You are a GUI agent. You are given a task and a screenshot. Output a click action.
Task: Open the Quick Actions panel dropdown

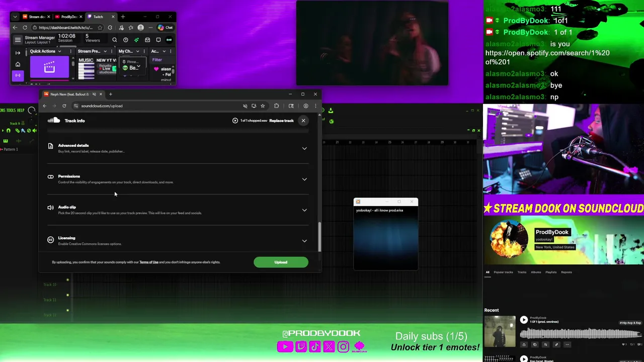click(59, 51)
